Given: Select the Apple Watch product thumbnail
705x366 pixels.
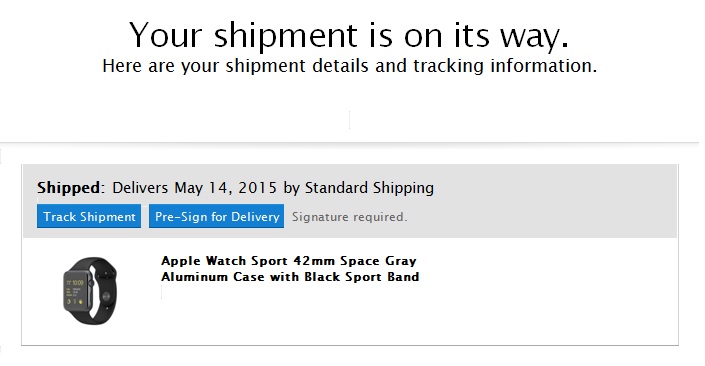Looking at the screenshot, I should [x=90, y=290].
